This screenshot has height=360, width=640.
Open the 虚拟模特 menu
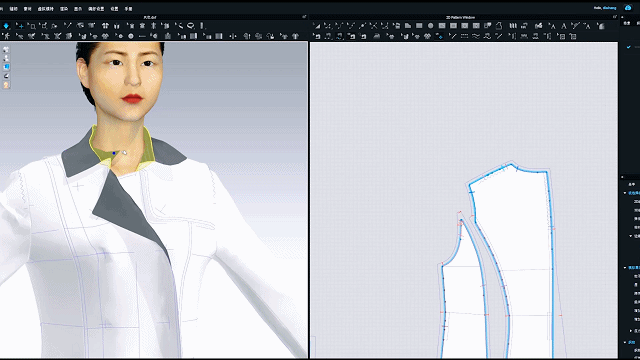coord(45,9)
